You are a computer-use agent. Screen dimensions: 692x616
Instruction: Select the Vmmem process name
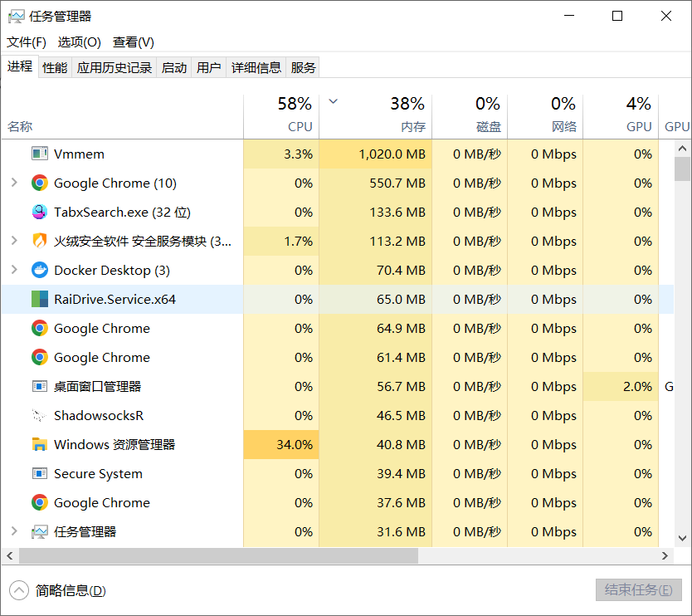[x=79, y=154]
